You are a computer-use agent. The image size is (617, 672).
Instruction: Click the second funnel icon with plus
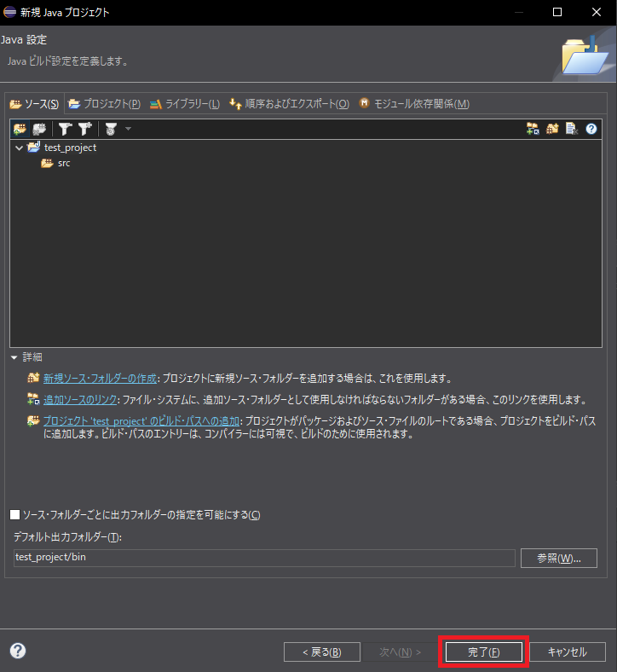[84, 129]
